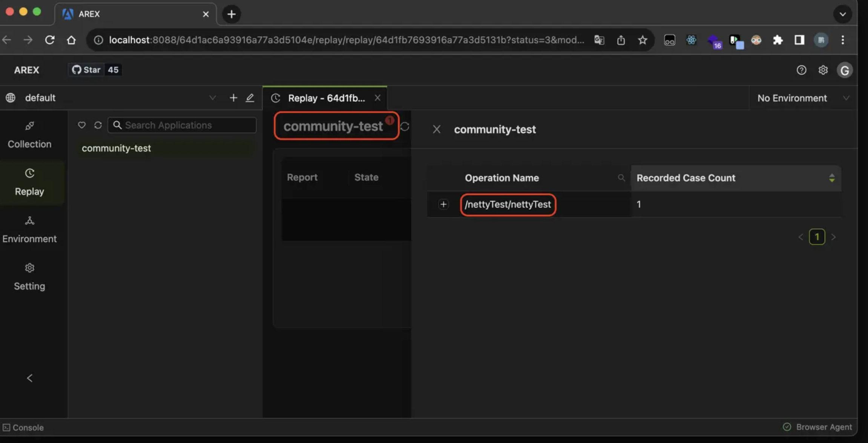Viewport: 868px width, 443px height.
Task: Open the No Environment dropdown
Action: tap(803, 98)
